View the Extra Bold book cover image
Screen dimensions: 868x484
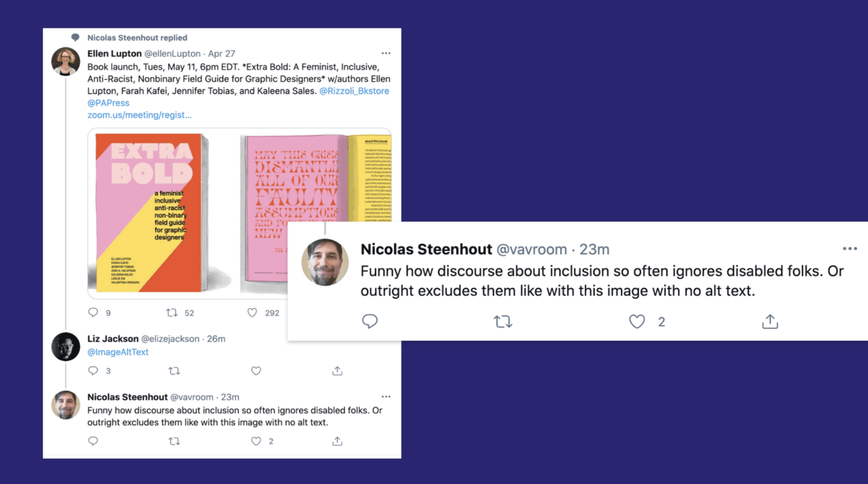(x=153, y=214)
